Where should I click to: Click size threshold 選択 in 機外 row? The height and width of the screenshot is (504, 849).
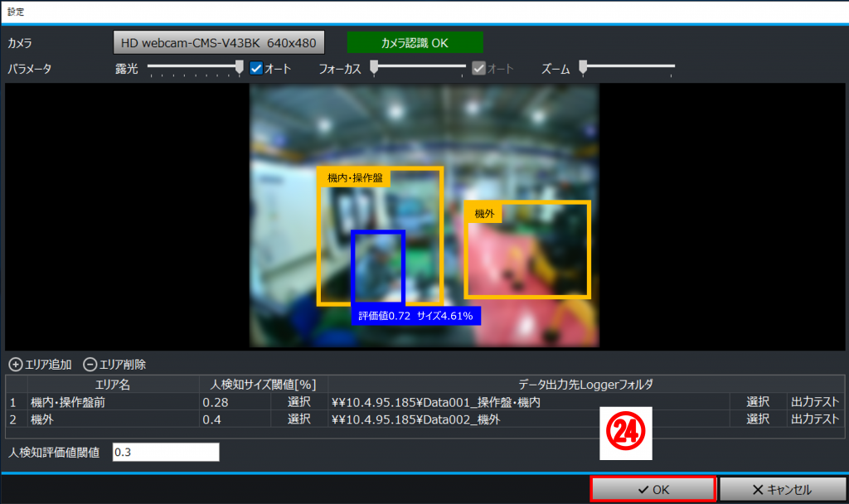[298, 419]
